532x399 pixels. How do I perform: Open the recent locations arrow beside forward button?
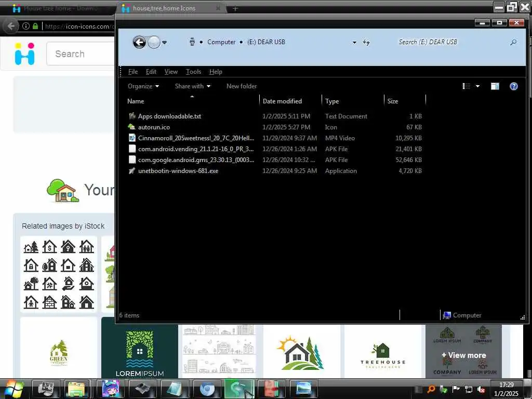coord(165,43)
